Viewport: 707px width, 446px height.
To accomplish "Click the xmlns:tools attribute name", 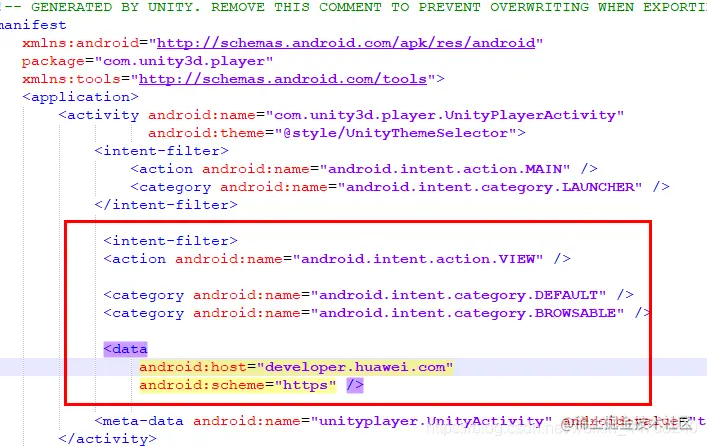I will point(71,79).
